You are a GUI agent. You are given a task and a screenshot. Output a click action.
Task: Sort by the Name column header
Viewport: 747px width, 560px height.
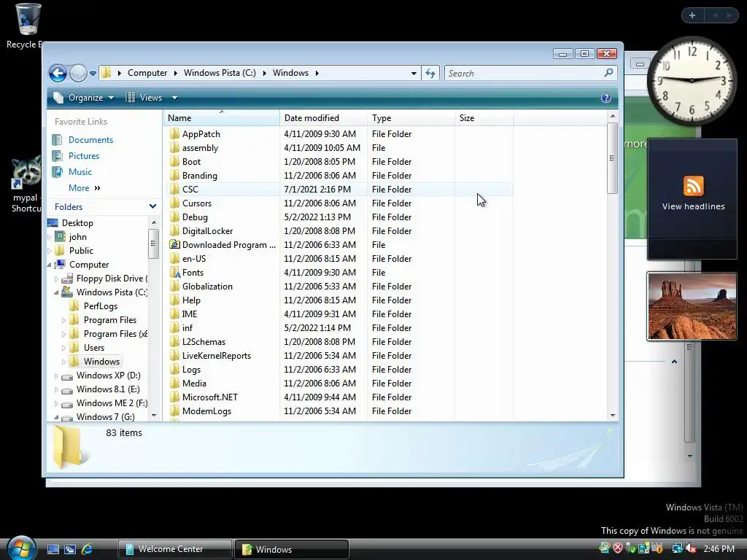[x=222, y=118]
